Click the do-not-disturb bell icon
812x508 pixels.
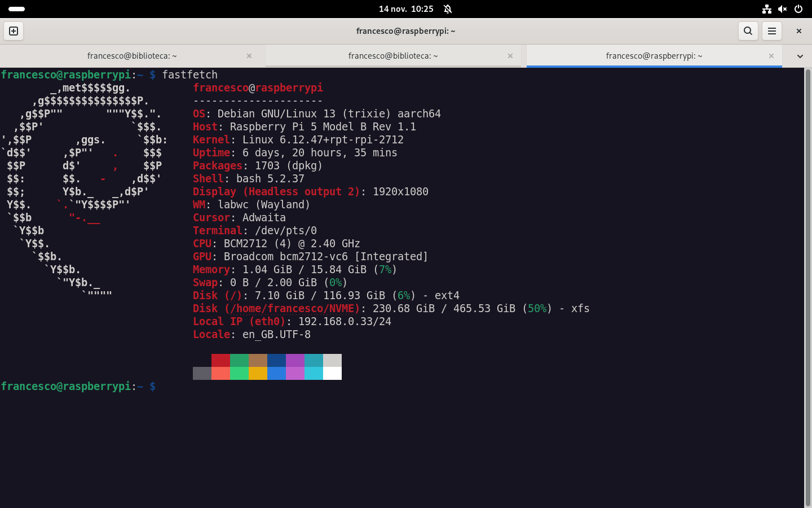pyautogui.click(x=448, y=9)
